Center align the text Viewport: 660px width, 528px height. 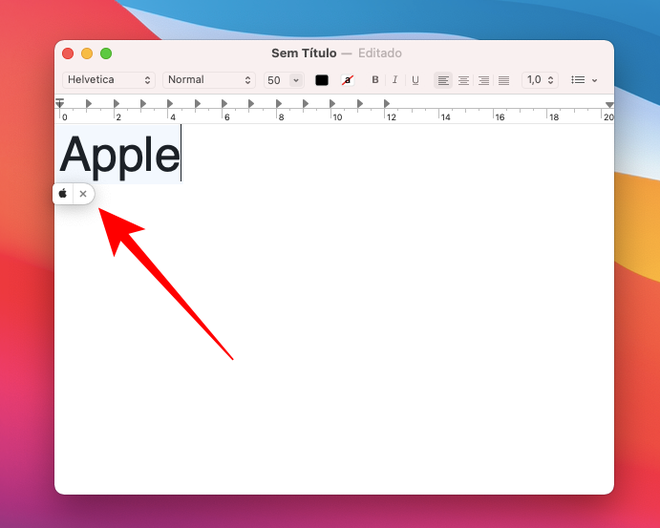(x=463, y=80)
